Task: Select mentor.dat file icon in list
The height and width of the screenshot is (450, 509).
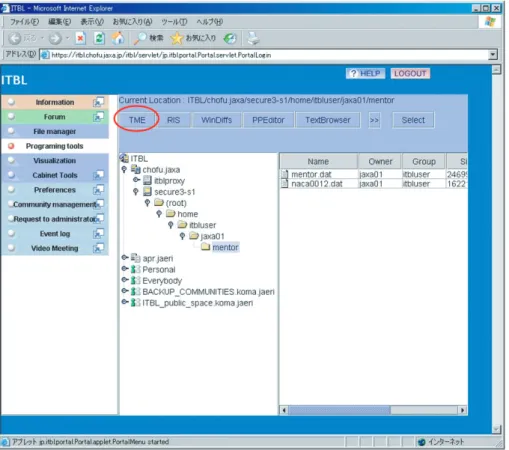Action: click(285, 174)
